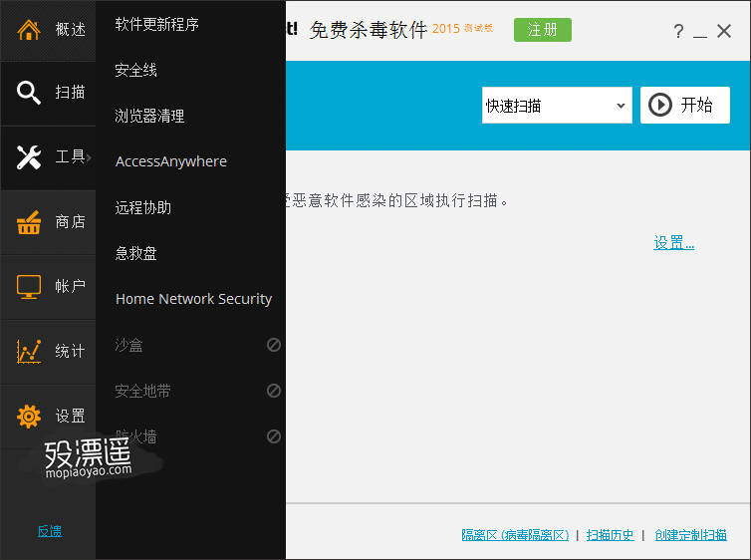Click the 统计 sidebar label
The width and height of the screenshot is (751, 560).
pyautogui.click(x=70, y=351)
